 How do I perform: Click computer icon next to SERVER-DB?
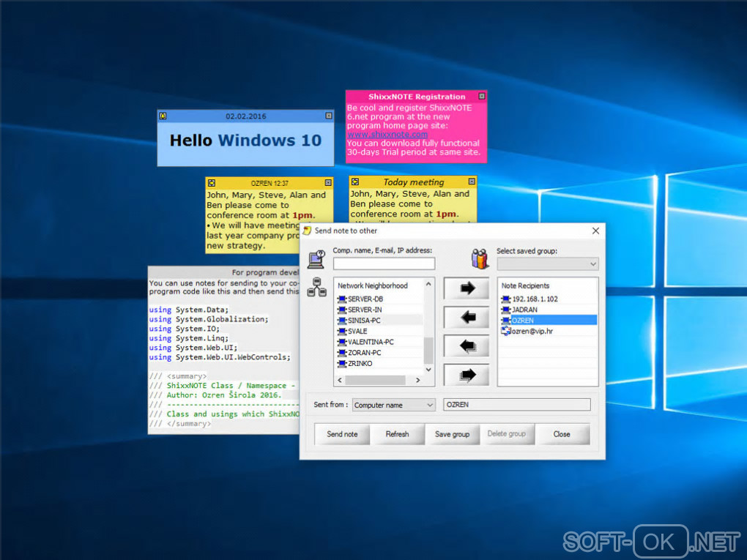341,299
